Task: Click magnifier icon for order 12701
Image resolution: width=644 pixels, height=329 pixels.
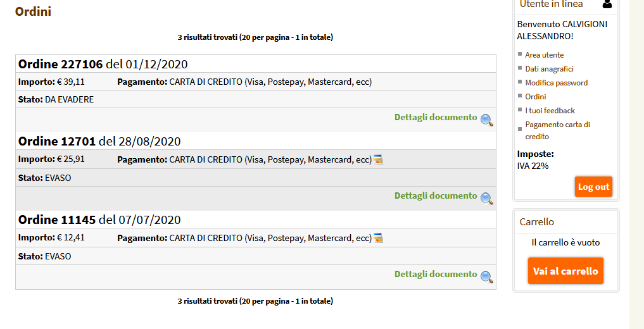Action: 487,199
